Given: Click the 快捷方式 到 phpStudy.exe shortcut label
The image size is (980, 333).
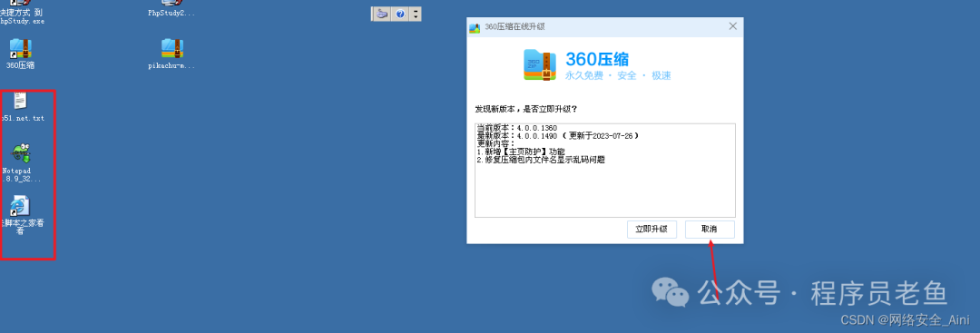Looking at the screenshot, I should point(21,17).
